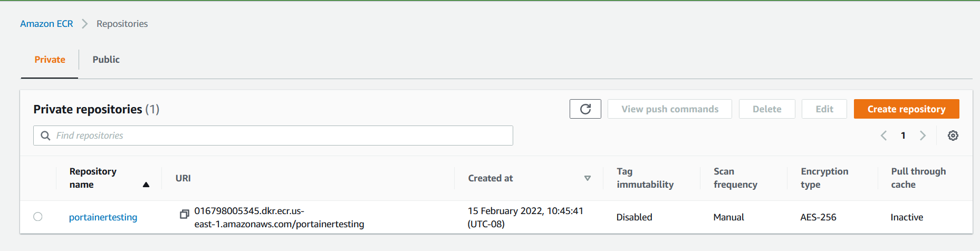Click the breadcrumb separator chevron
This screenshot has height=251, width=980.
(84, 24)
